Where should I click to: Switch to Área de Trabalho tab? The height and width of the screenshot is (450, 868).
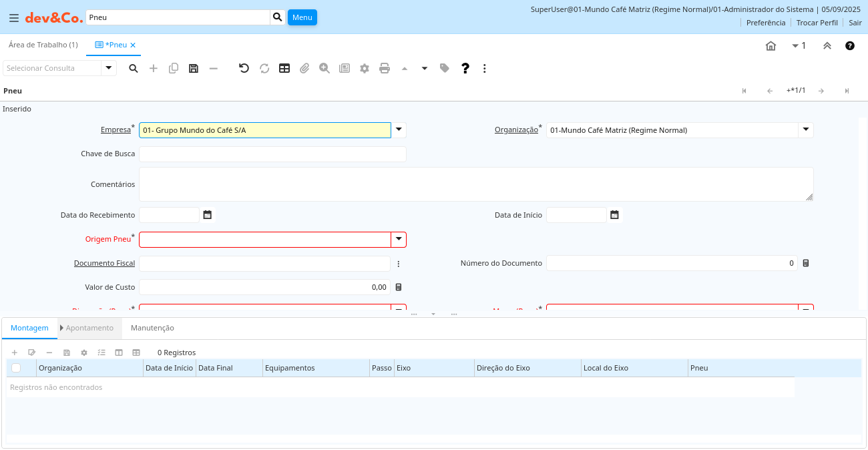pos(43,45)
